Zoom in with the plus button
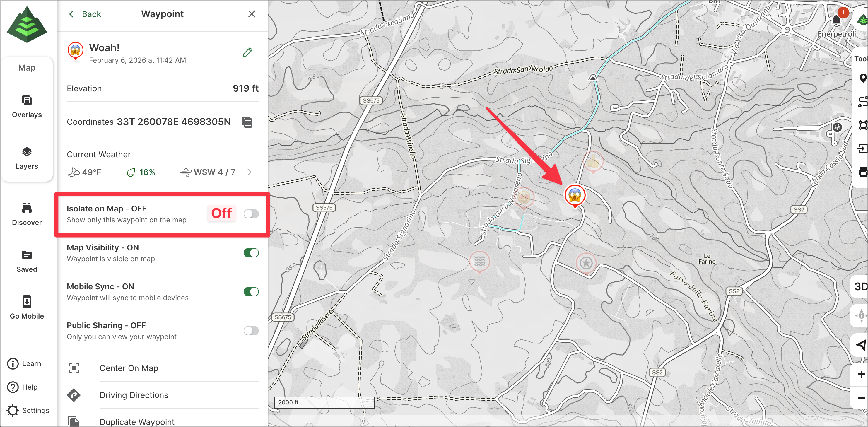The image size is (868, 427). (x=861, y=374)
